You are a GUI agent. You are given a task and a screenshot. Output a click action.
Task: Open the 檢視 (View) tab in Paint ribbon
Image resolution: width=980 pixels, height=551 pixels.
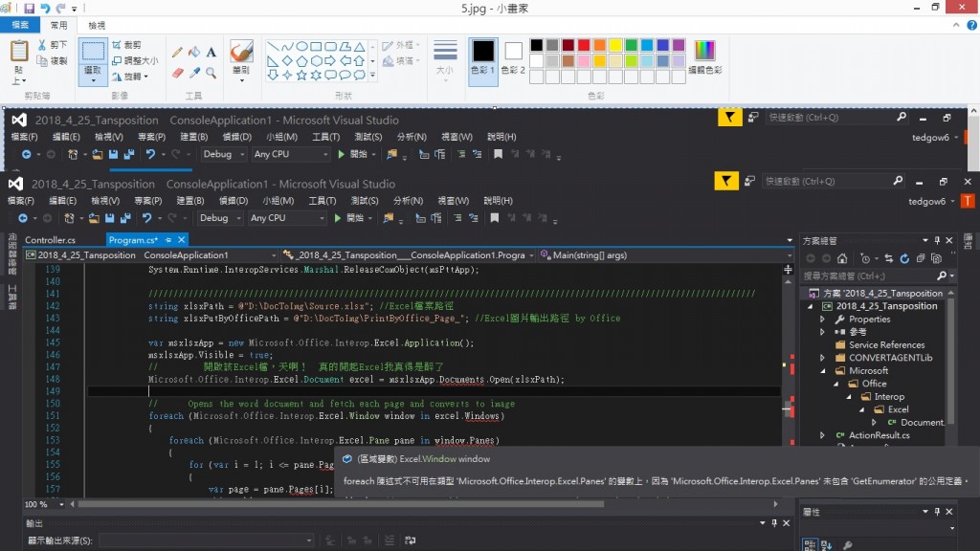click(x=97, y=25)
